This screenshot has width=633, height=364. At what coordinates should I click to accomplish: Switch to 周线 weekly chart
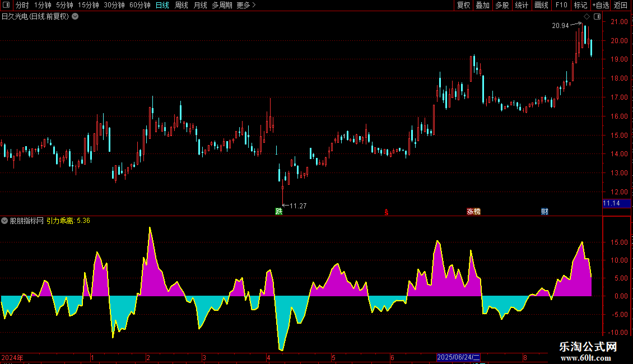(x=181, y=5)
